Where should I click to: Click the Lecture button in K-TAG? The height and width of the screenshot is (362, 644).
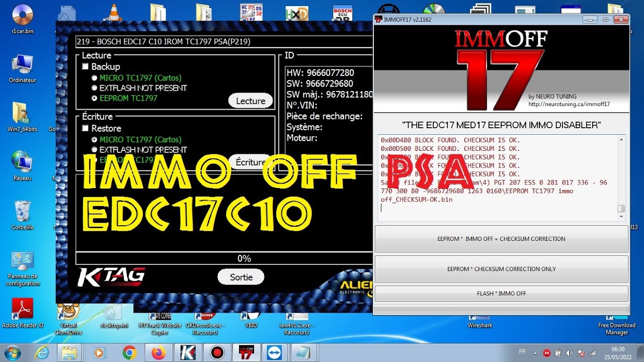pos(251,101)
